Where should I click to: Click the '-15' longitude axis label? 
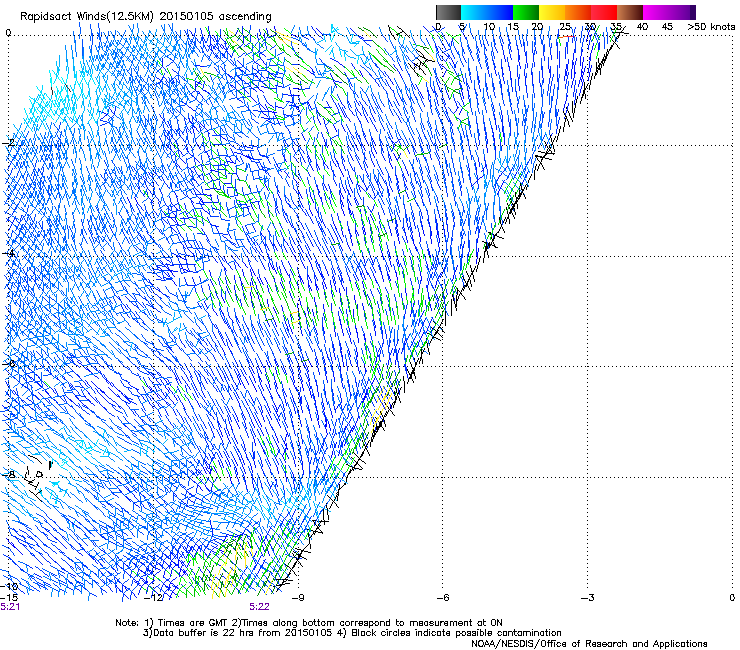coord(9,598)
